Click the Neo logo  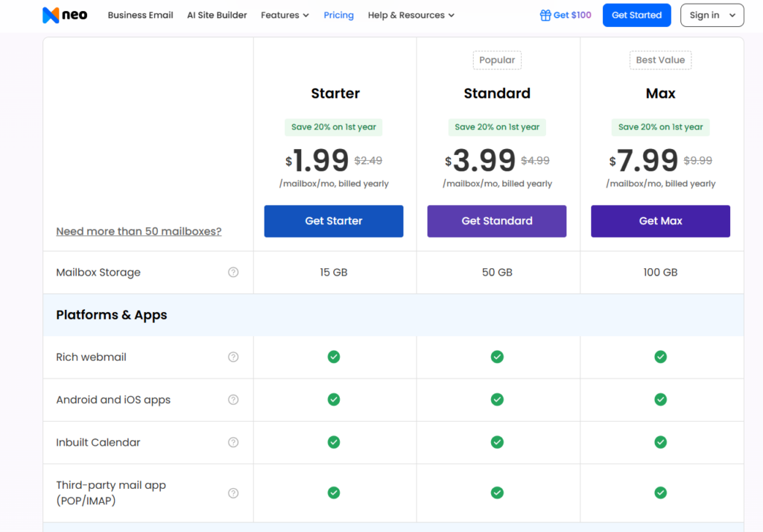click(x=64, y=14)
